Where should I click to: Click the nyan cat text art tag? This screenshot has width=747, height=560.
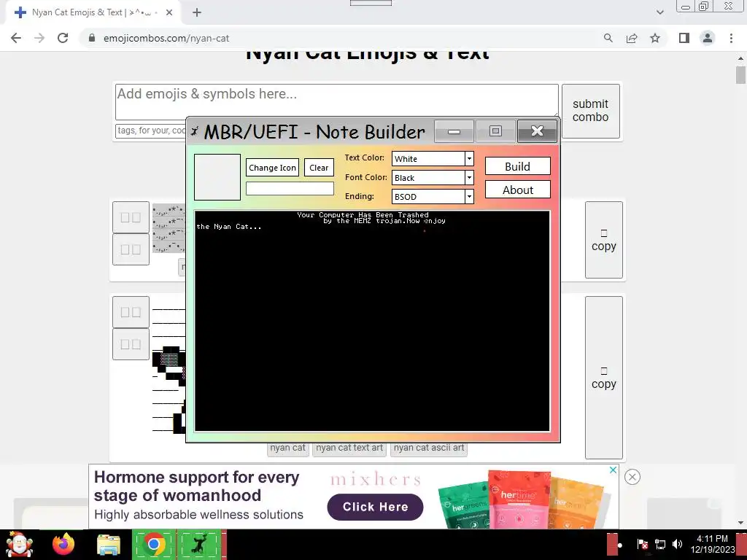pos(349,448)
